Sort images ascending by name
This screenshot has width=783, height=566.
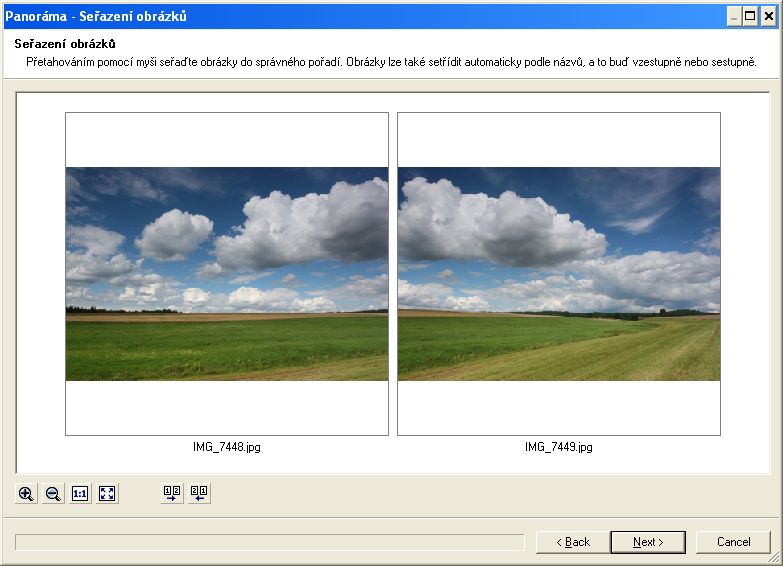(172, 494)
